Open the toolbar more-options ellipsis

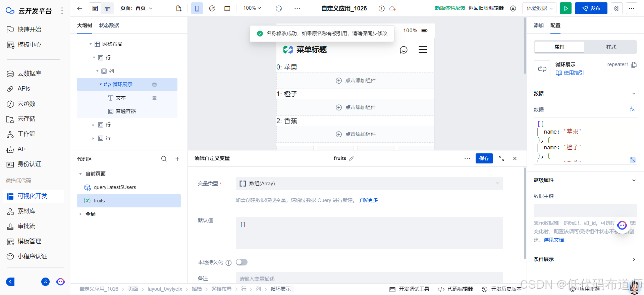(297, 8)
